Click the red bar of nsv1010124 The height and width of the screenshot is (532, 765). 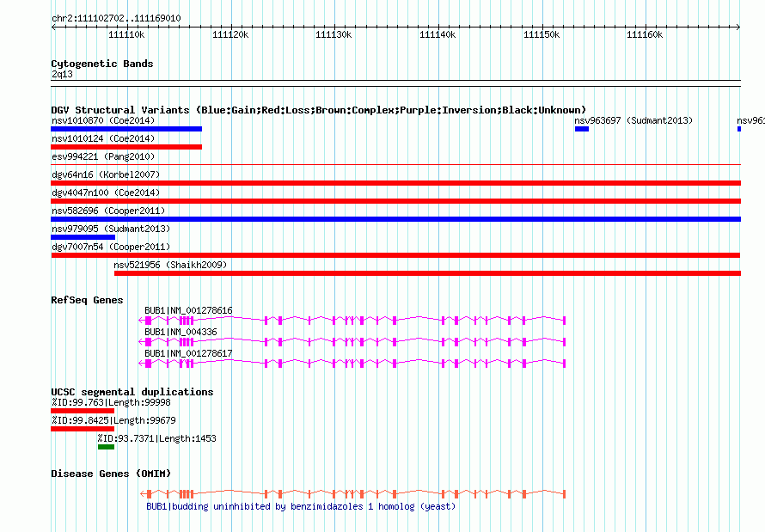click(x=126, y=147)
